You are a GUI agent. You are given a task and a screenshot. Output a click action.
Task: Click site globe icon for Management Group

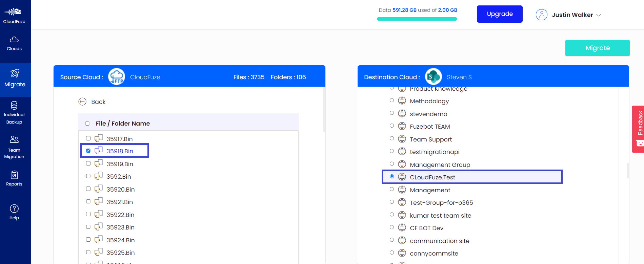[x=402, y=164]
